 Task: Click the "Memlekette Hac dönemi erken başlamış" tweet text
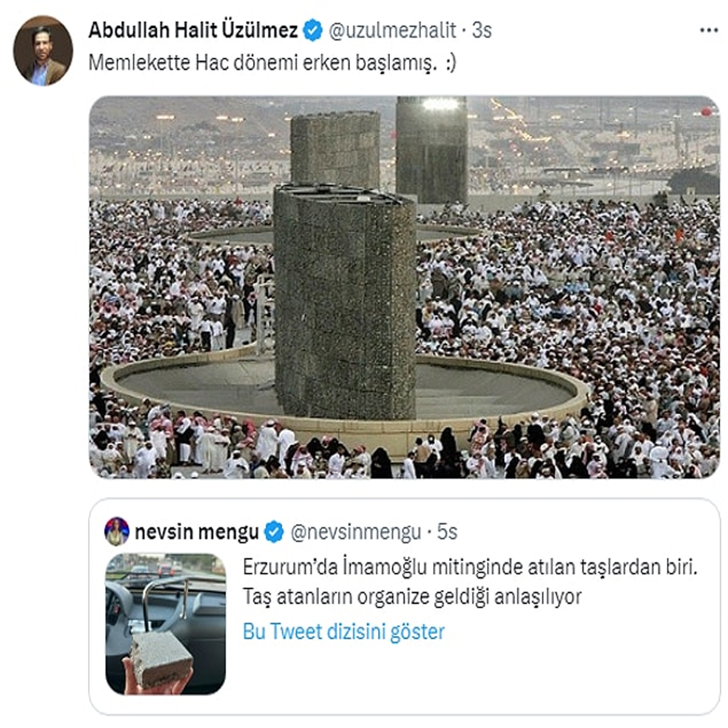coord(261,63)
